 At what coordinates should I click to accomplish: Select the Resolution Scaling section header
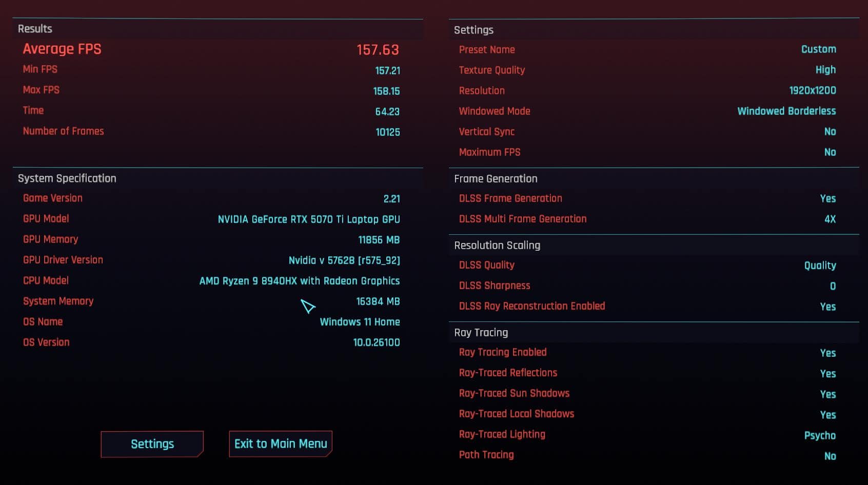[x=497, y=246]
